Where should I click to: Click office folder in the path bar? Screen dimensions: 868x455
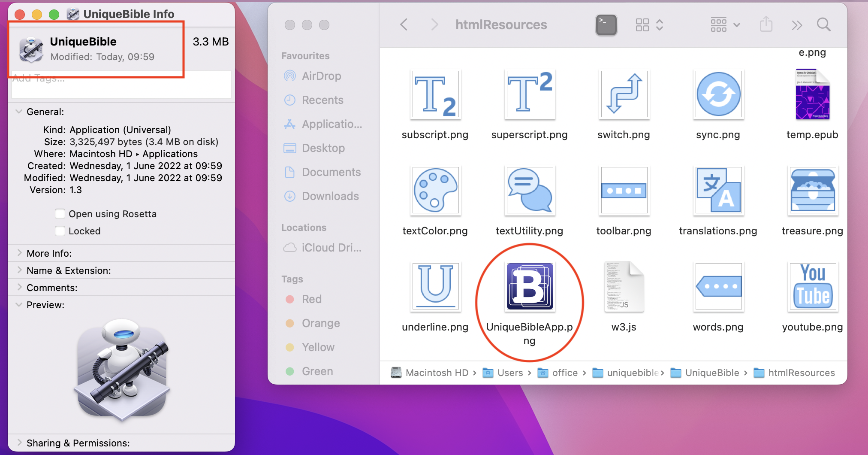pos(558,373)
